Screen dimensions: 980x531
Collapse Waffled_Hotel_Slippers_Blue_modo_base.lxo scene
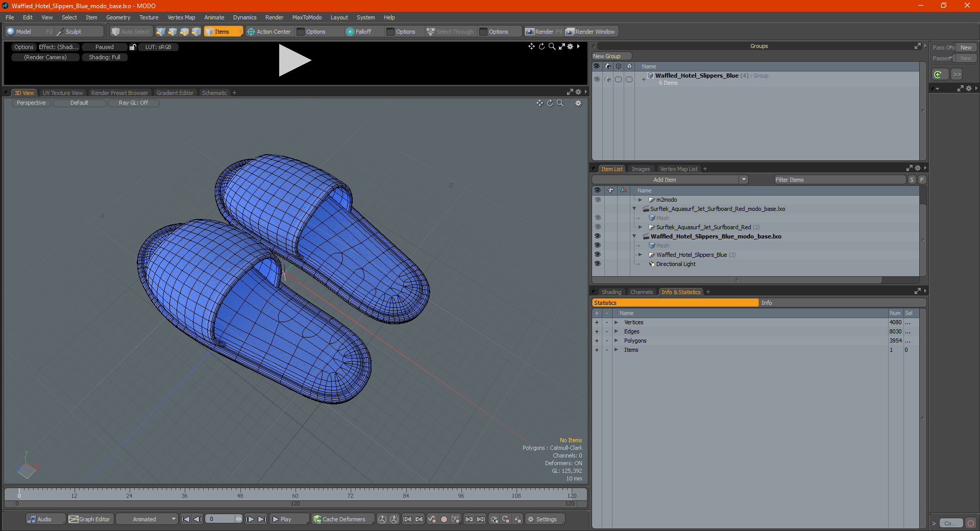(634, 236)
